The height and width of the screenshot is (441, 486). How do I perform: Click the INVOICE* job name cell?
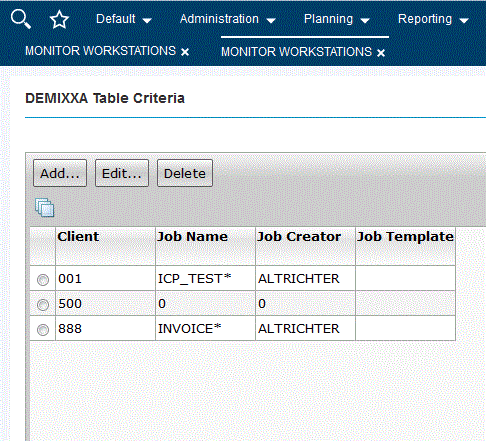click(x=205, y=328)
